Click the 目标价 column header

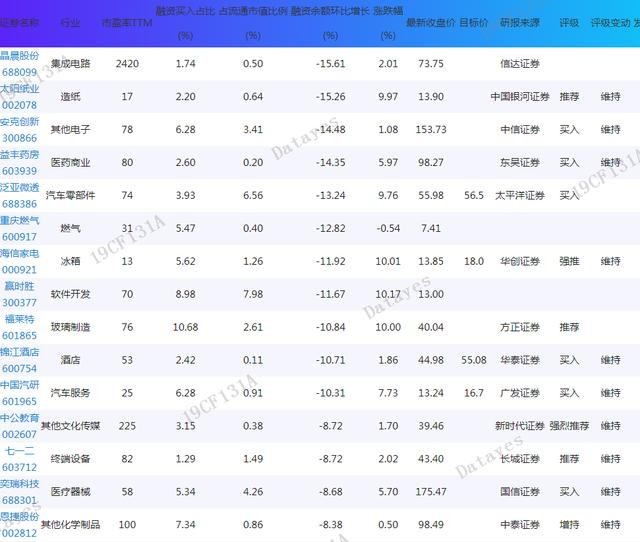pos(474,22)
